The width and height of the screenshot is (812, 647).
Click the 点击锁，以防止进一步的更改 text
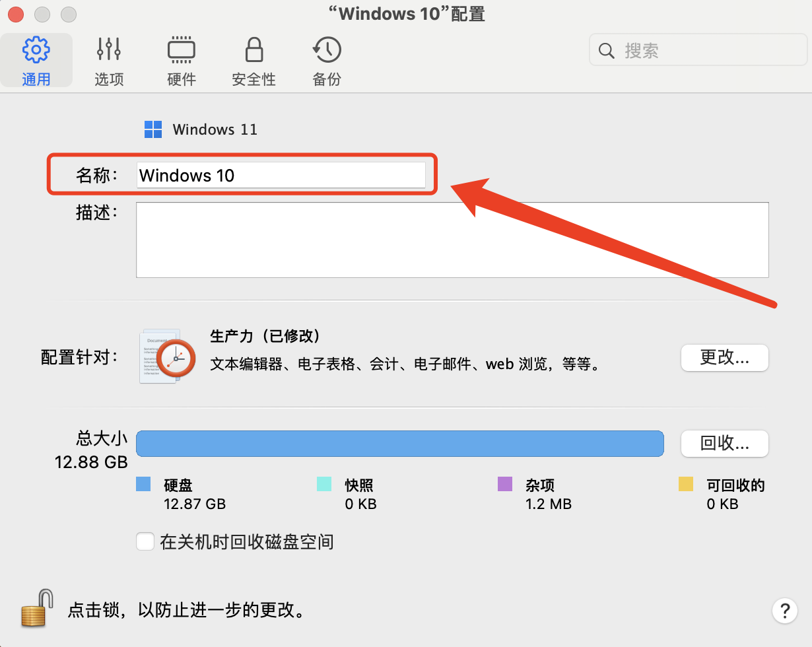click(187, 609)
